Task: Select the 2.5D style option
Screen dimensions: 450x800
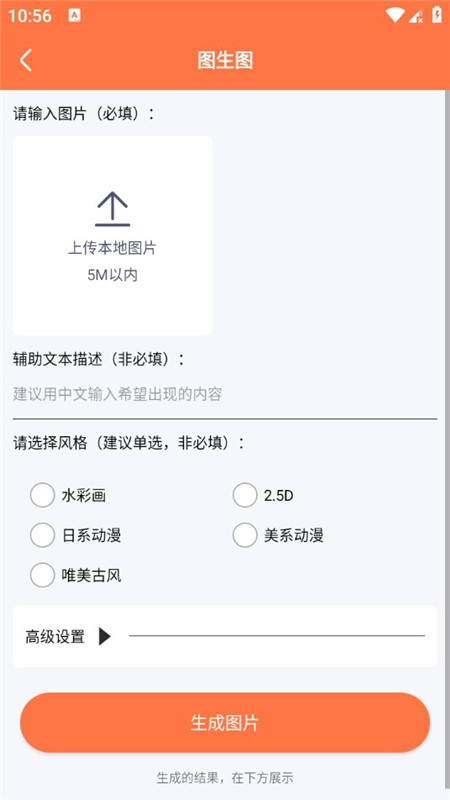Action: 245,495
